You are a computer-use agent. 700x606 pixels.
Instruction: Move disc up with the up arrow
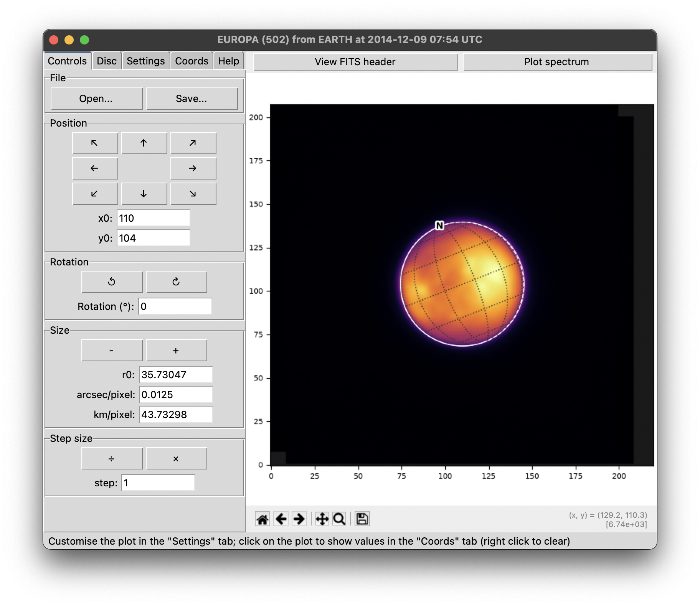pos(144,143)
